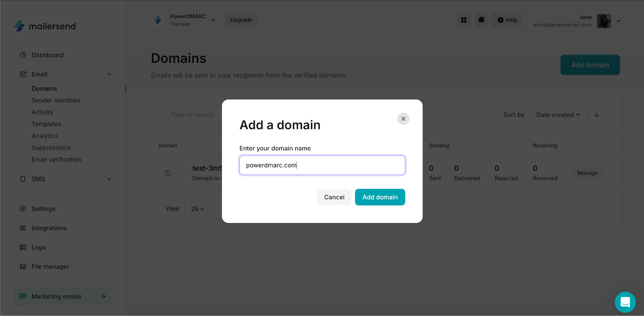The height and width of the screenshot is (316, 644).
Task: Click the Sending column header
Action: tap(439, 146)
